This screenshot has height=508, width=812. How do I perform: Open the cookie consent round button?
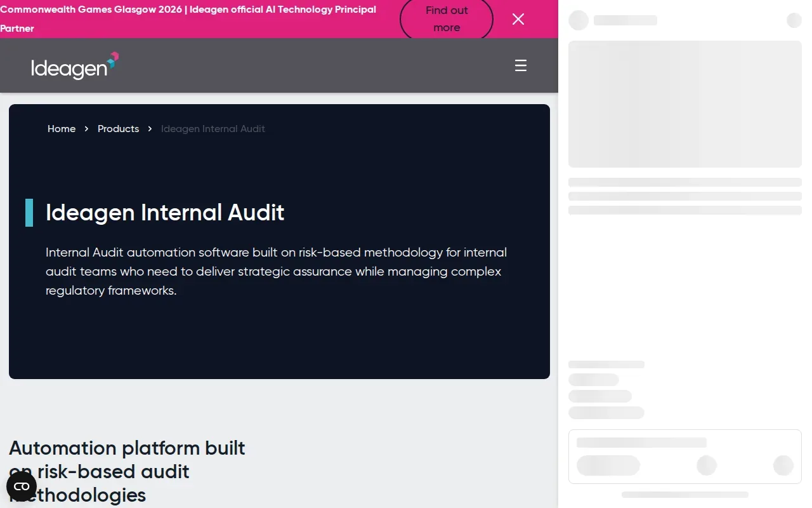point(22,486)
